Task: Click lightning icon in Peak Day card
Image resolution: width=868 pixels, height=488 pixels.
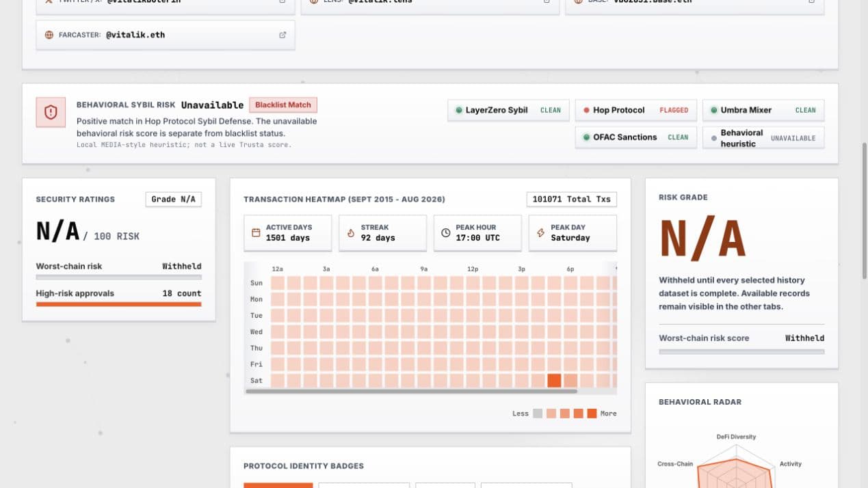Action: click(541, 233)
